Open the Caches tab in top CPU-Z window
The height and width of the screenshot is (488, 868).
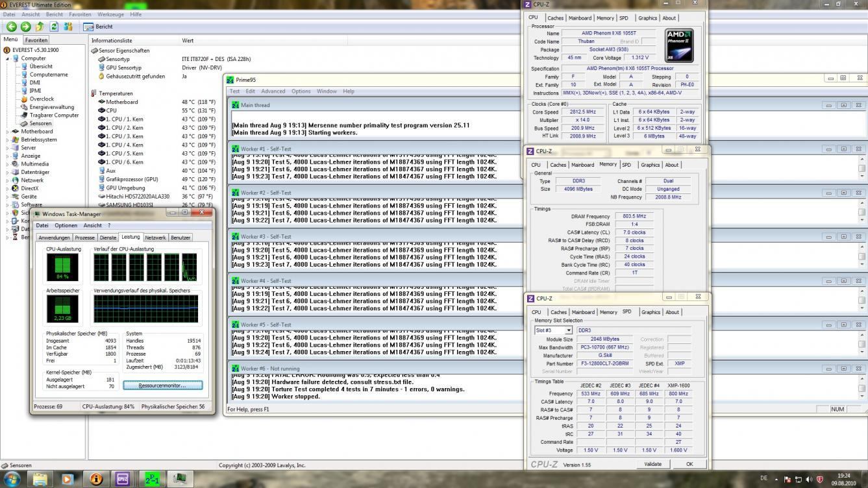click(554, 18)
